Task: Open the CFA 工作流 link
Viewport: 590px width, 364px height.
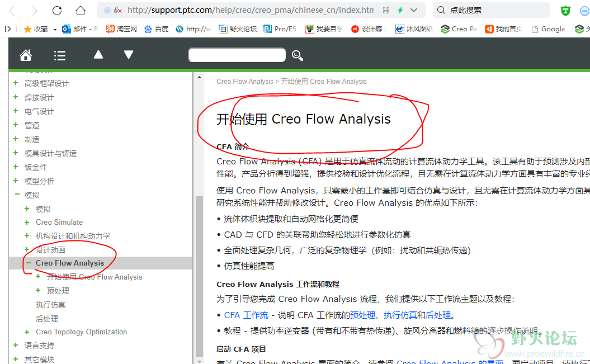Action: (246, 315)
